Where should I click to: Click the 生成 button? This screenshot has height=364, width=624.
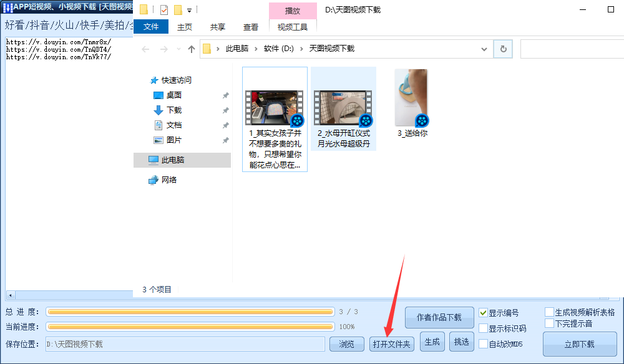[x=432, y=342]
